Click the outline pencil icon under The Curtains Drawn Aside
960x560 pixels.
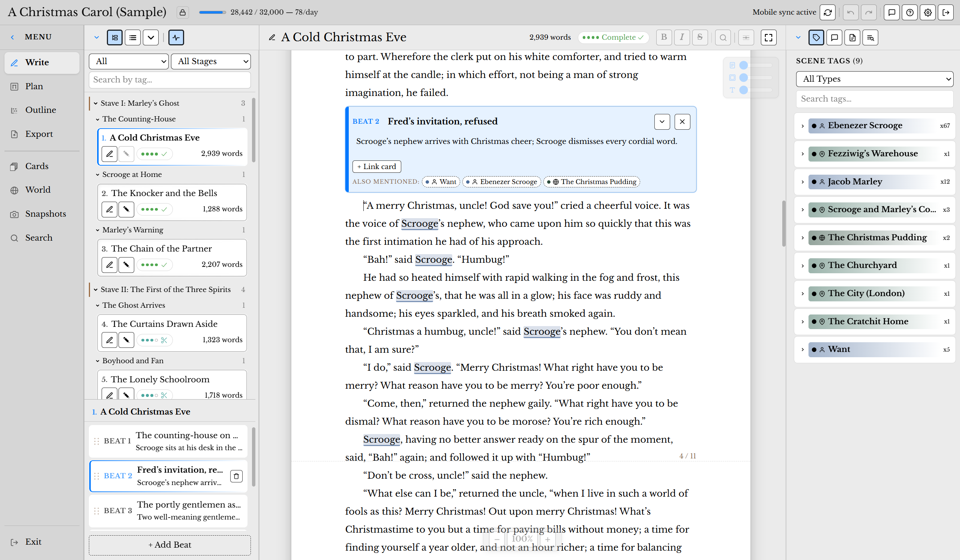point(109,340)
